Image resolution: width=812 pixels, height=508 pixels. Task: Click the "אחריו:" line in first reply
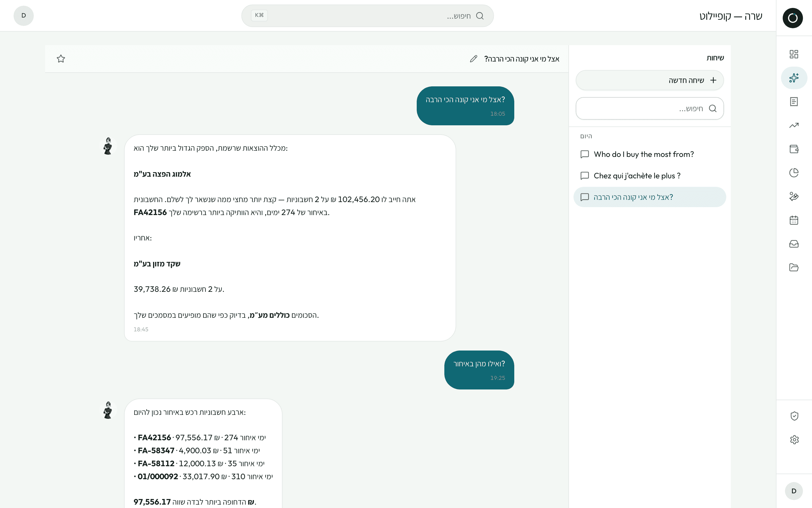(x=143, y=238)
